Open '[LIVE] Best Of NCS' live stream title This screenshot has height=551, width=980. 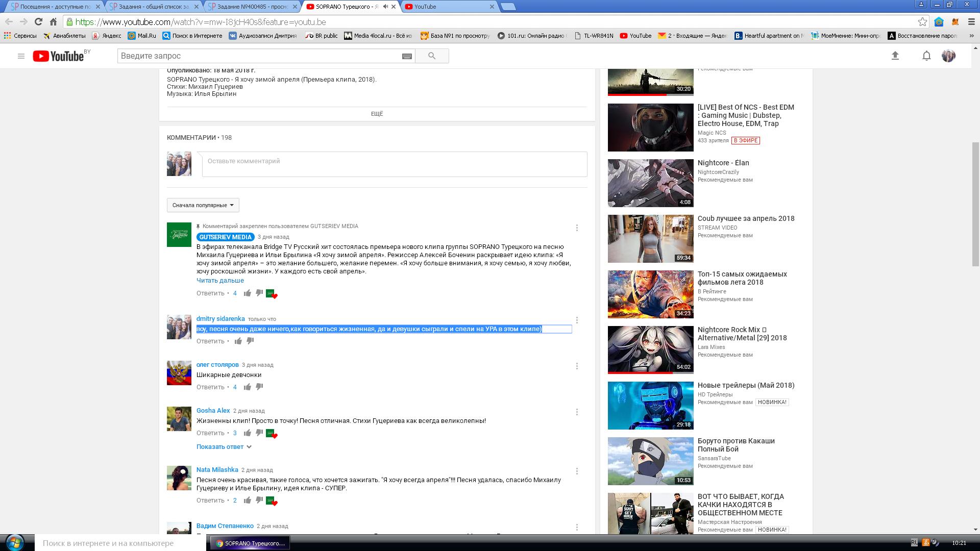[x=746, y=115]
